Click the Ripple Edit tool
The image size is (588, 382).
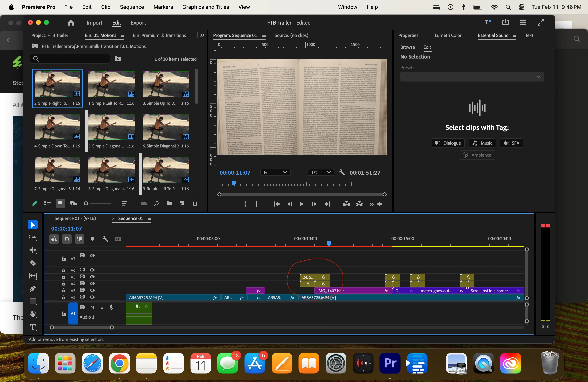coord(33,250)
